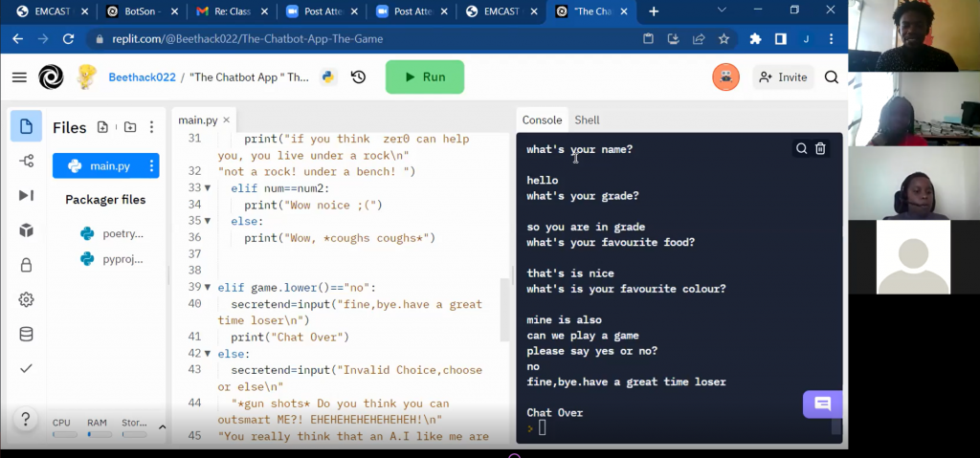Click the purple chat bubble button
This screenshot has height=458, width=980.
(x=822, y=404)
